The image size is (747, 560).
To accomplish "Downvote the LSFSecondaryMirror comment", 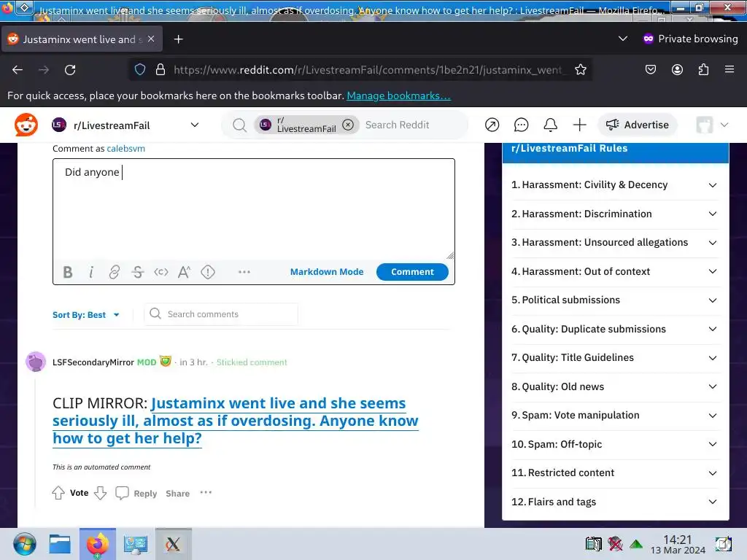I will [101, 493].
